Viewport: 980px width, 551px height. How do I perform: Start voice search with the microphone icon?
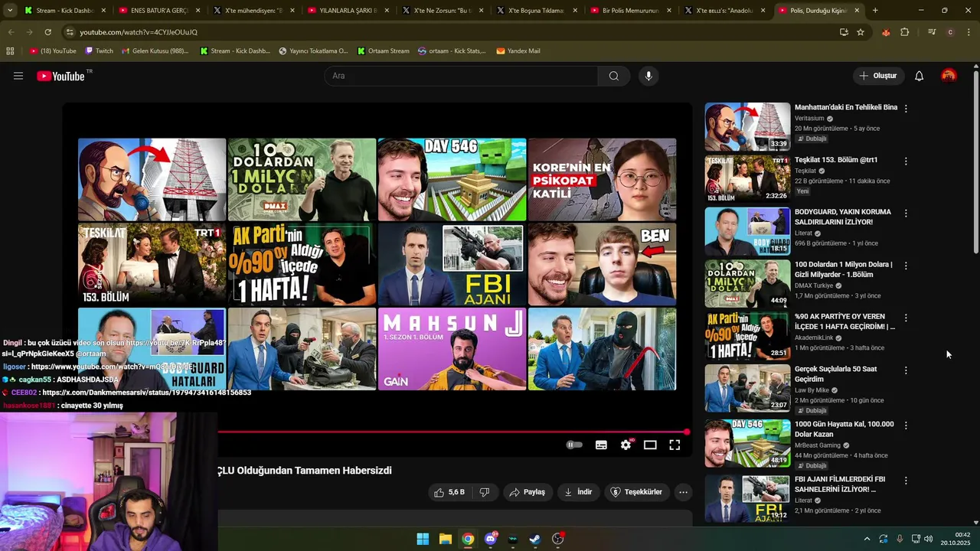[648, 76]
